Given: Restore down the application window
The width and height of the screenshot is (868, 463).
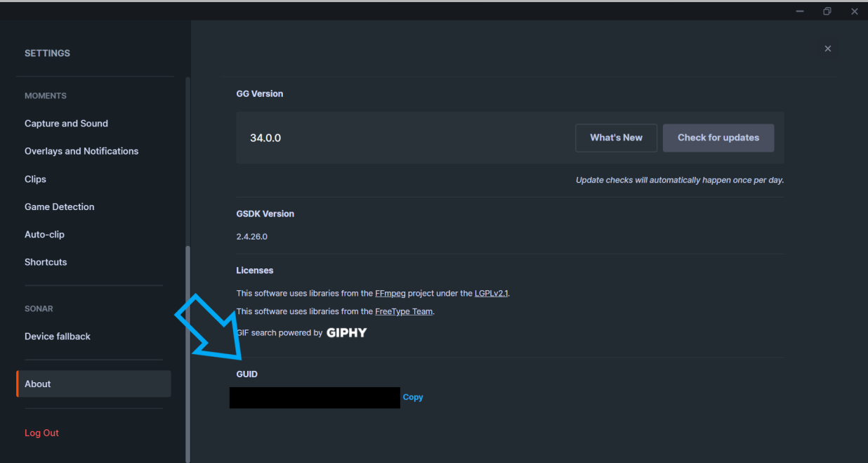Looking at the screenshot, I should tap(827, 11).
